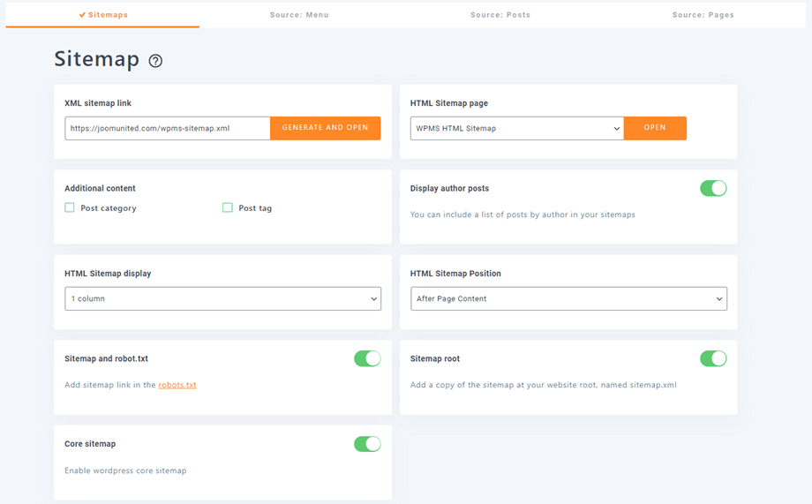Click the help question mark icon beside Sitemap
Viewport: 812px width, 504px height.
155,61
